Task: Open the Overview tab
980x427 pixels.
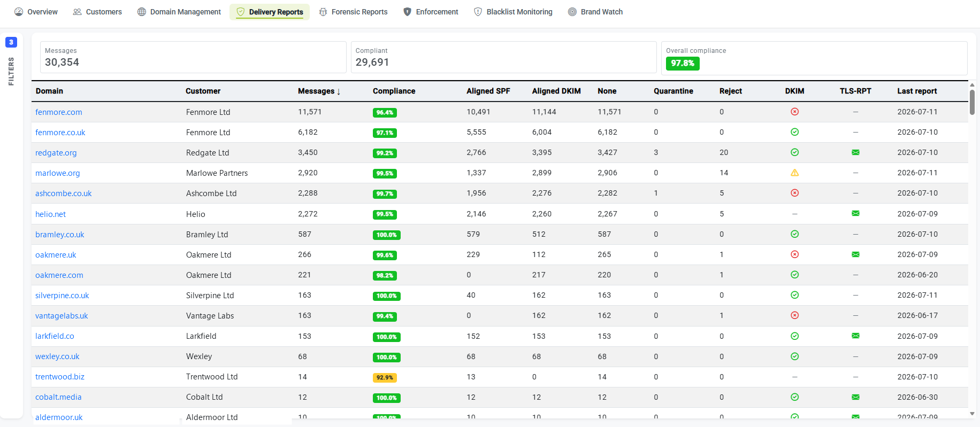Action: click(36, 12)
